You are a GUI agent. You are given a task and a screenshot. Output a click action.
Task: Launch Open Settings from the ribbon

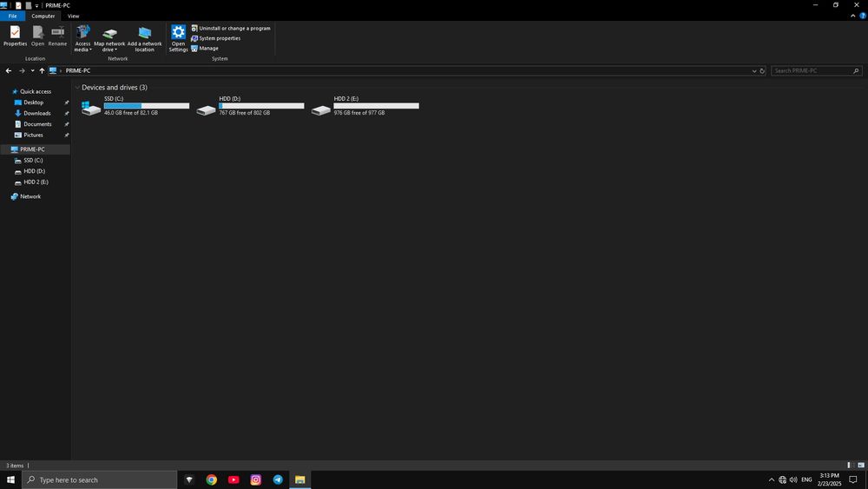tap(178, 39)
